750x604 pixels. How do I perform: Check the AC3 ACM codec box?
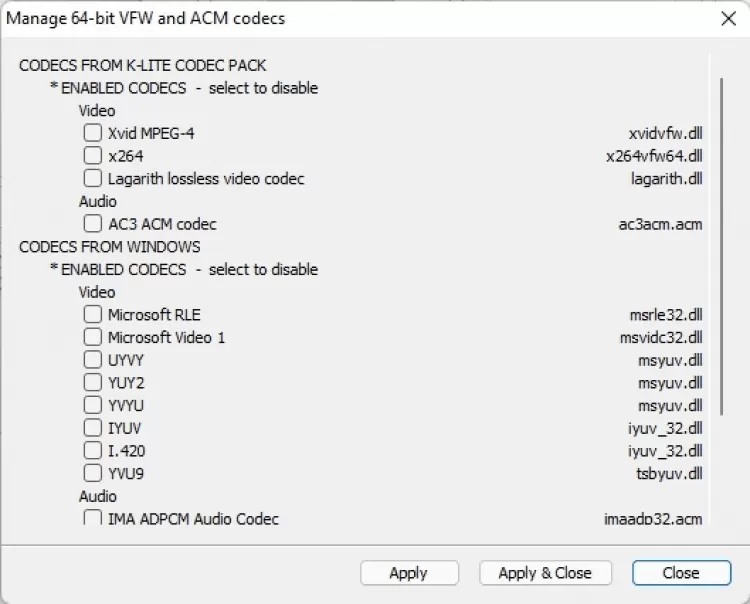click(x=93, y=224)
